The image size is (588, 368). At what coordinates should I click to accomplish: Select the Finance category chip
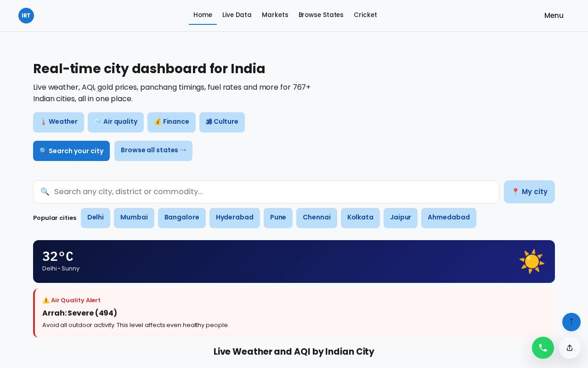click(171, 122)
